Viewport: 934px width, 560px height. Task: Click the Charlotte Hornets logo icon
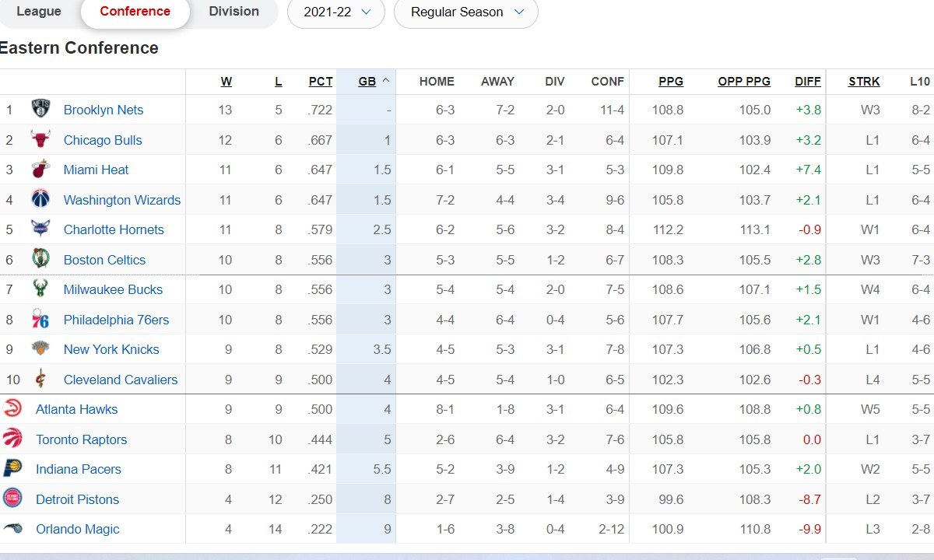(x=40, y=229)
